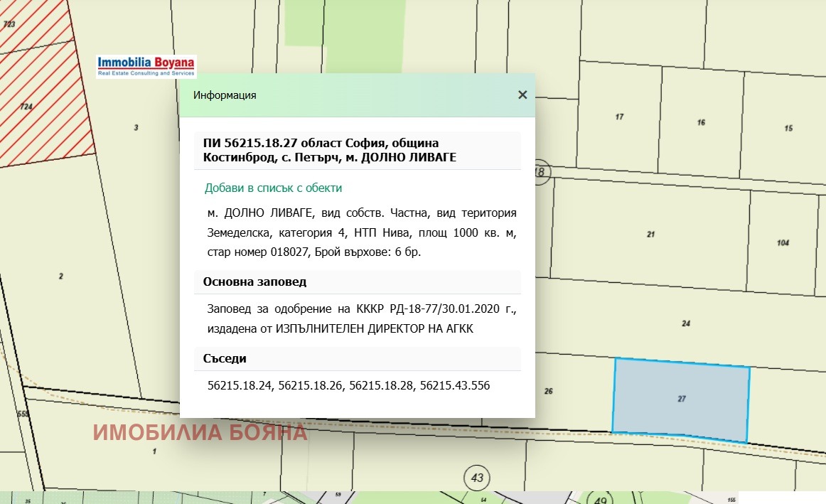Select parcel 16 on the map

[x=701, y=123]
